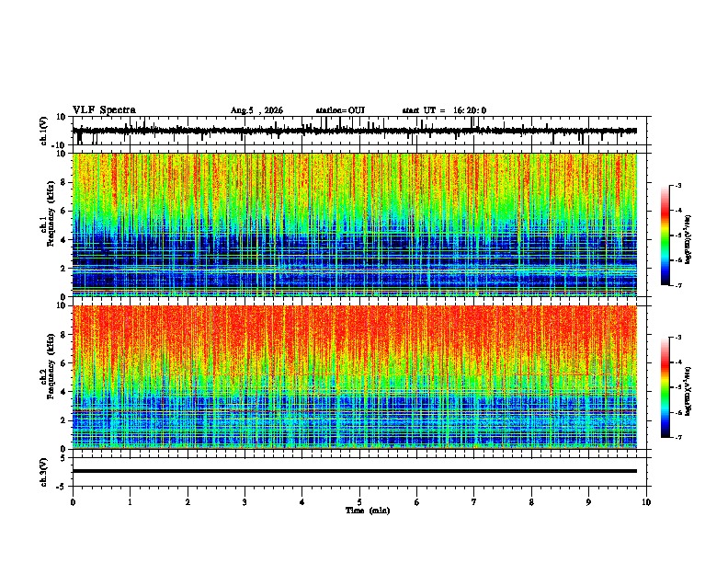The width and height of the screenshot is (728, 563).
Task: Click the 'VLF Spectra' title text
Action: click(104, 110)
